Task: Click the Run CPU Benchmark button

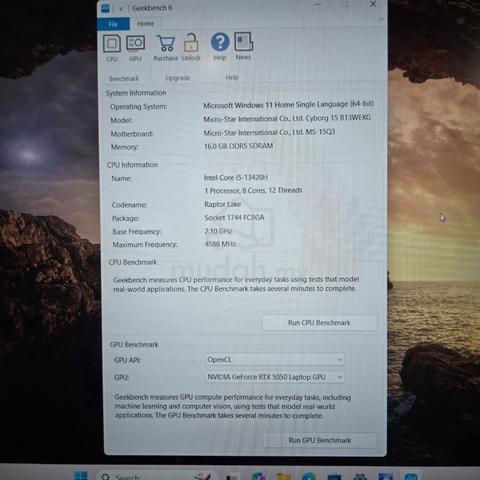Action: click(x=319, y=323)
